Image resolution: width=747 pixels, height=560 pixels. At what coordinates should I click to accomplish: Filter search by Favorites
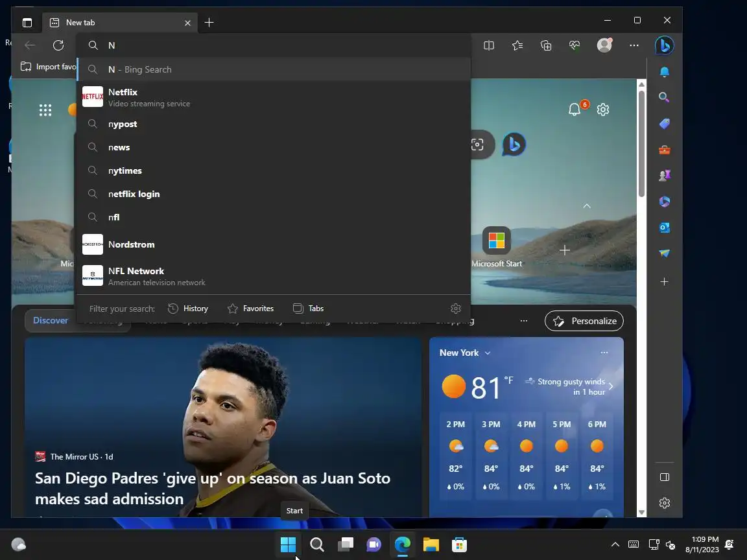[250, 309]
